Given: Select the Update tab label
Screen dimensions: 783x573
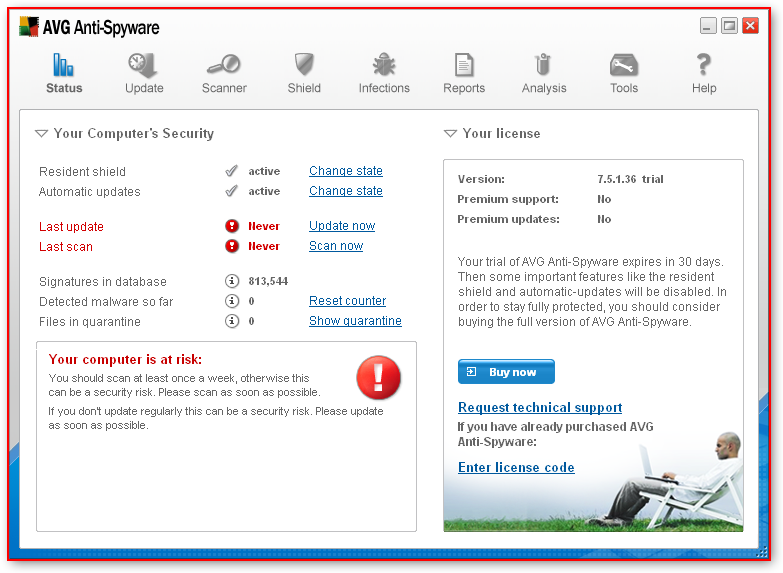Looking at the screenshot, I should pos(144,88).
